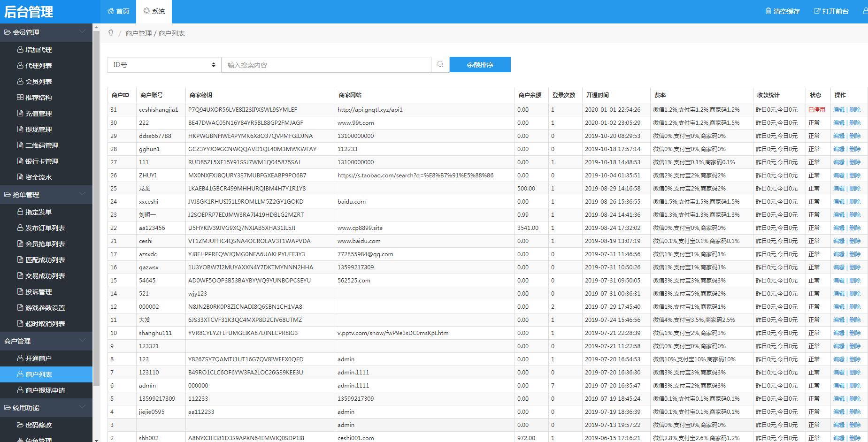The width and height of the screenshot is (868, 442).
Task: Click the lock icon beside 代理列表
Action: 20,65
